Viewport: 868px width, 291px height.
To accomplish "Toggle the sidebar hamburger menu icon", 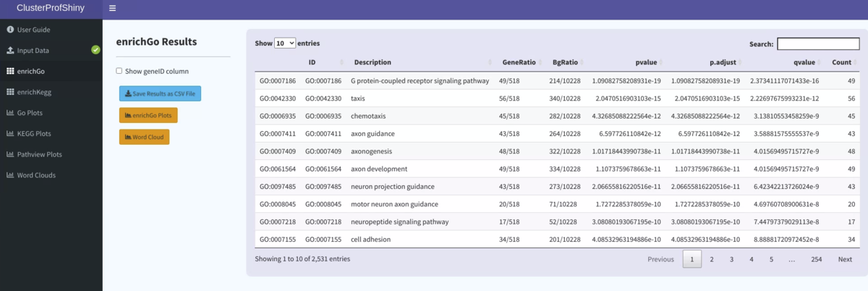I will pyautogui.click(x=112, y=9).
